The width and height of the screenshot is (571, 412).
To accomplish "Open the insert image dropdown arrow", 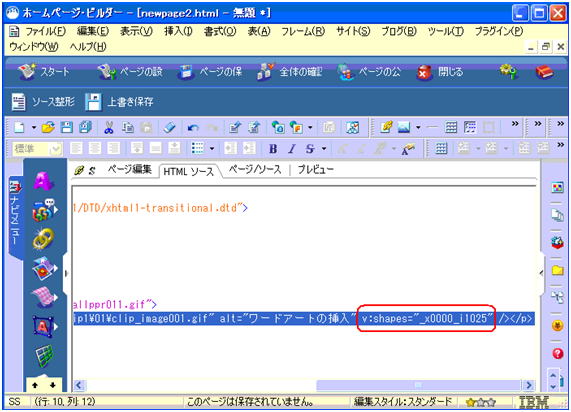I will point(418,127).
